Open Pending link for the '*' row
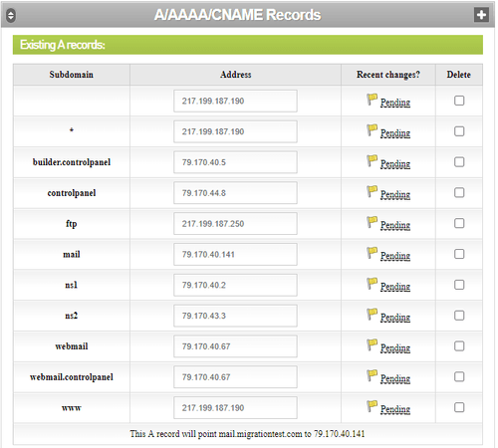This screenshot has height=448, width=498. (x=395, y=132)
